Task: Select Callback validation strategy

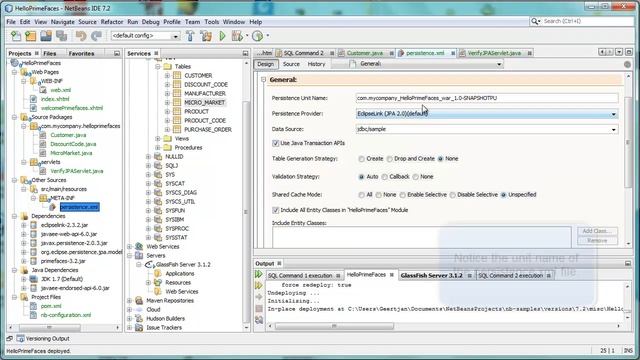Action: coord(384,177)
